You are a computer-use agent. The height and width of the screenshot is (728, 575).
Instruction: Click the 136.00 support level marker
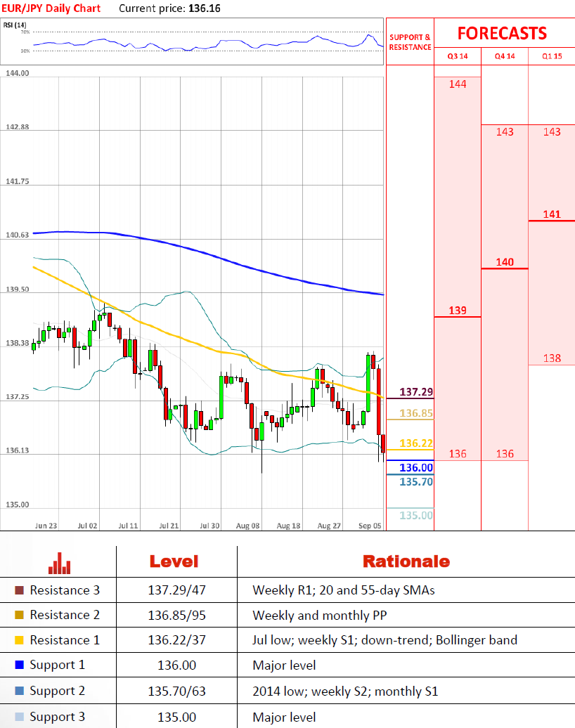[416, 467]
